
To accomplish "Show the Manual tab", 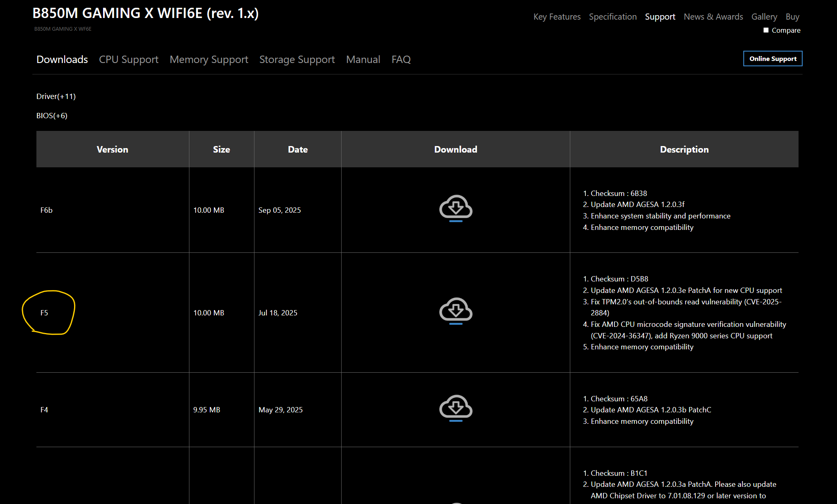I will tap(363, 60).
